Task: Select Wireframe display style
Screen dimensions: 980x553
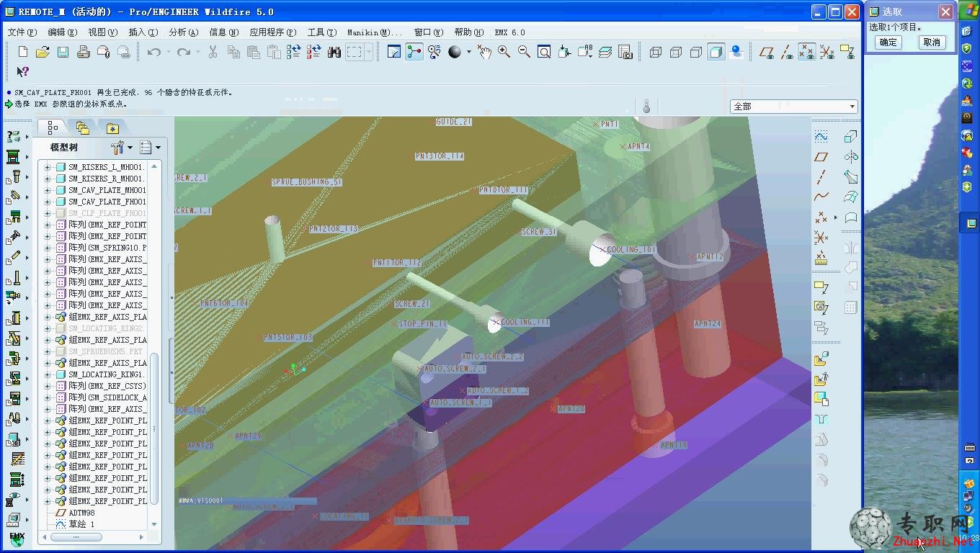Action: pyautogui.click(x=655, y=52)
